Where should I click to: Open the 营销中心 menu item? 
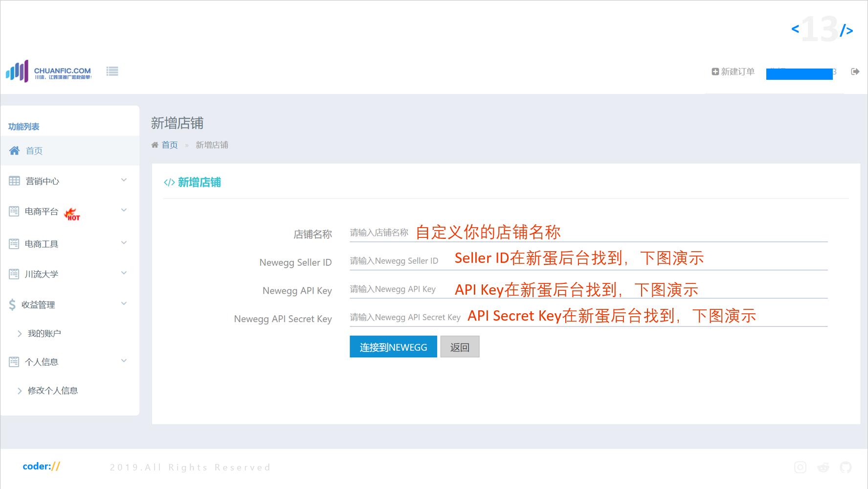tap(70, 181)
